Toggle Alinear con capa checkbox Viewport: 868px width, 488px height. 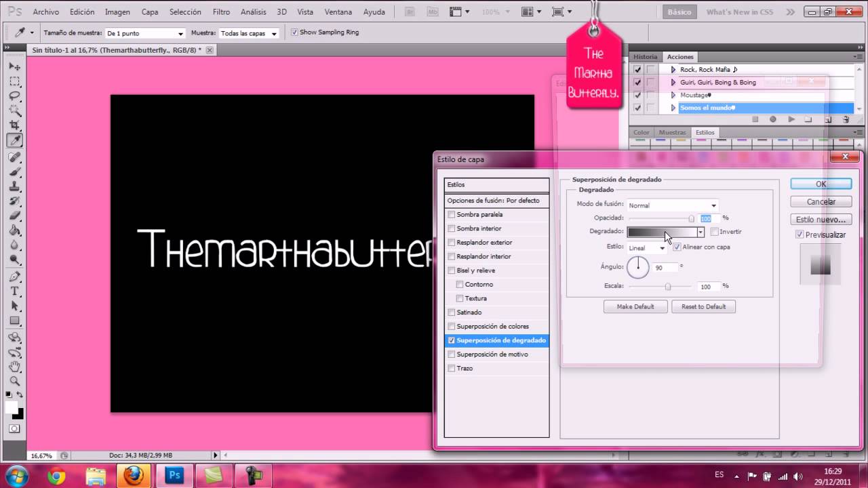677,247
